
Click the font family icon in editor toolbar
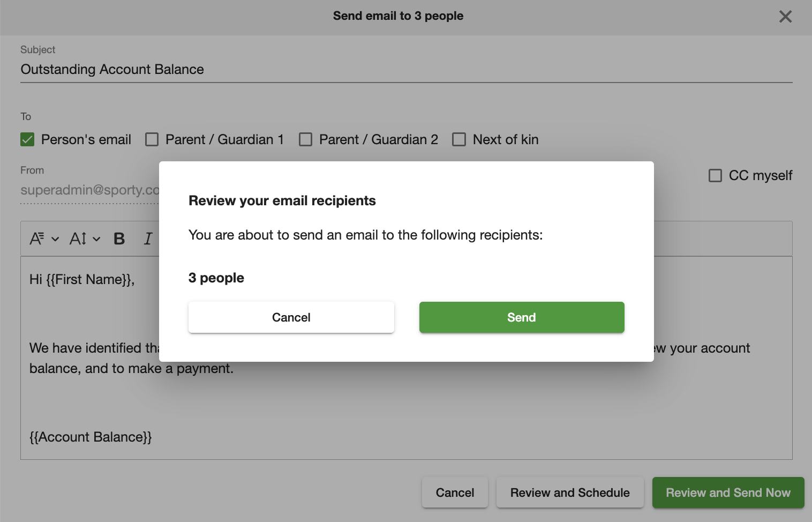point(37,238)
